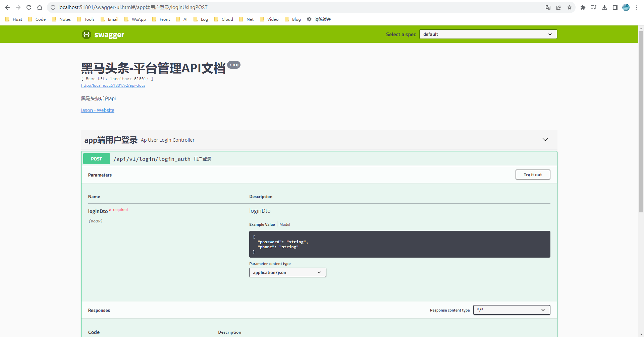Open the browser downloads icon

pos(604,7)
